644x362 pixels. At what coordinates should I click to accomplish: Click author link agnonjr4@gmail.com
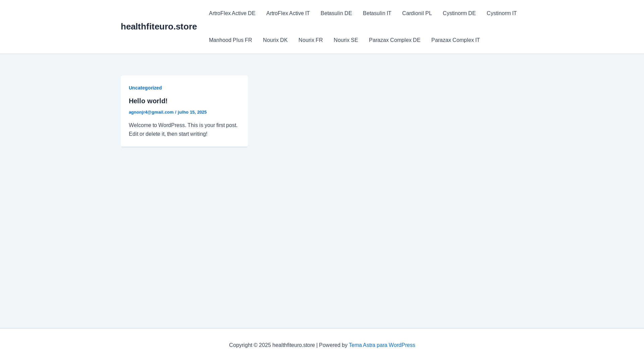tap(151, 112)
